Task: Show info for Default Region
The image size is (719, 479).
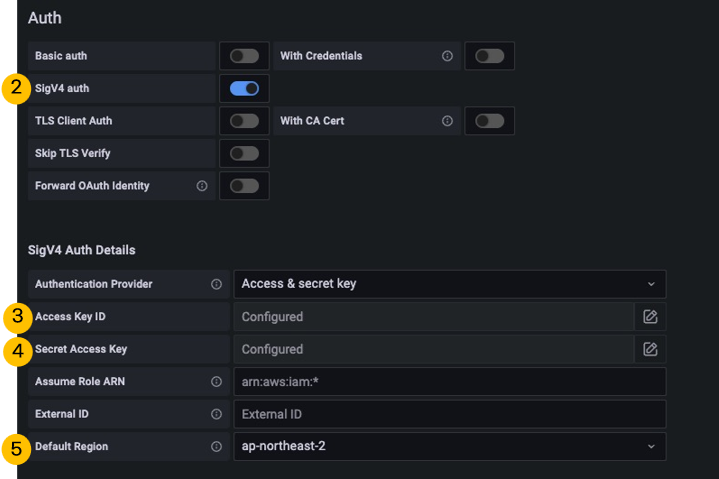Action: (216, 446)
